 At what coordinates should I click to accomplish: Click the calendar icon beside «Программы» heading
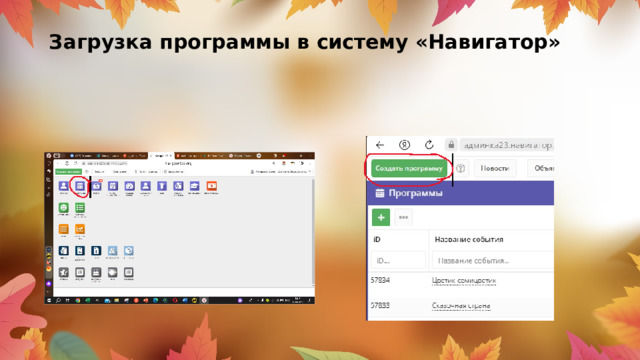(380, 193)
